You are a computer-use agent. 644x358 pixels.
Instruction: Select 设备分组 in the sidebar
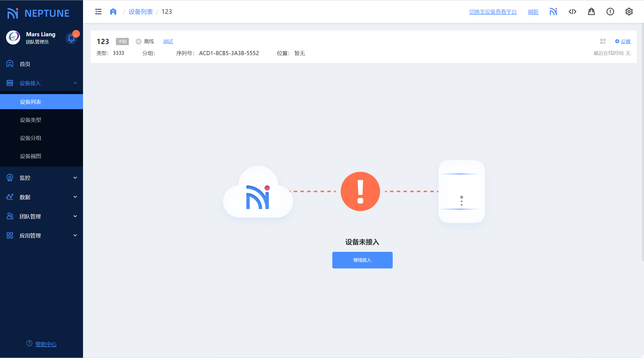pyautogui.click(x=42, y=138)
